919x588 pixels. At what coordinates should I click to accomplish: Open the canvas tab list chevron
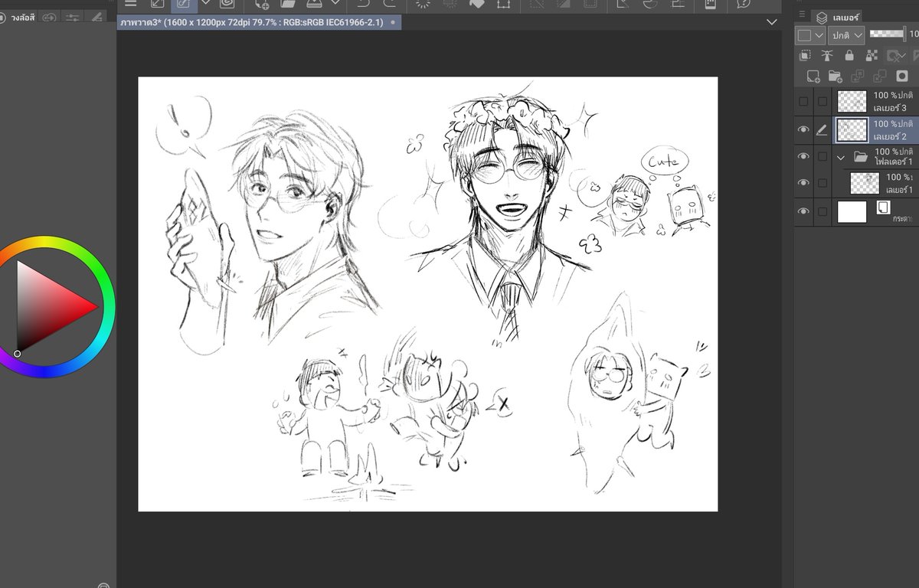click(771, 23)
